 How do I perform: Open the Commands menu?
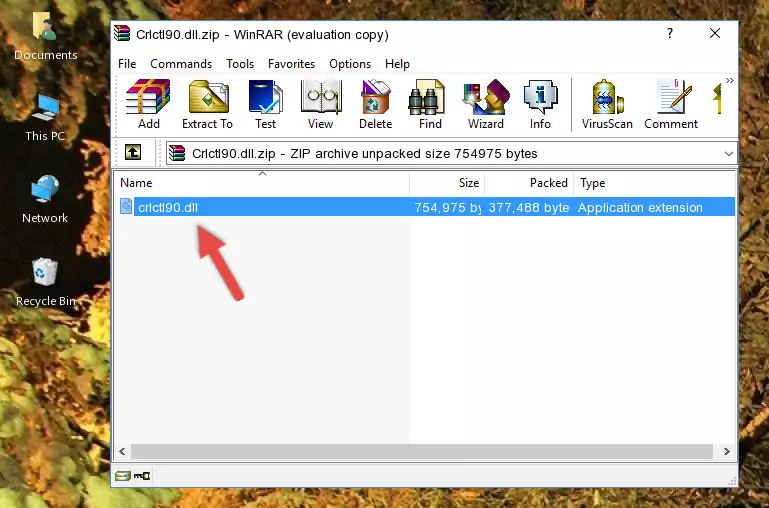click(x=181, y=64)
